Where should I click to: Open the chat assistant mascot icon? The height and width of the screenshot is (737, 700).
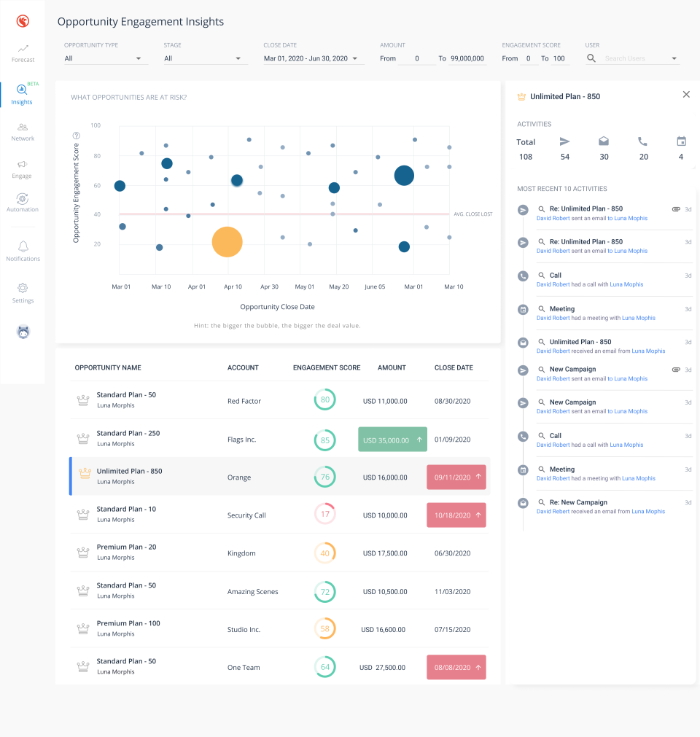[x=23, y=331]
